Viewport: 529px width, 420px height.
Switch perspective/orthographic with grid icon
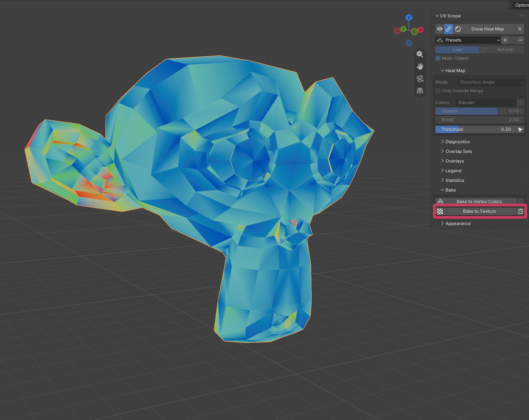(420, 90)
